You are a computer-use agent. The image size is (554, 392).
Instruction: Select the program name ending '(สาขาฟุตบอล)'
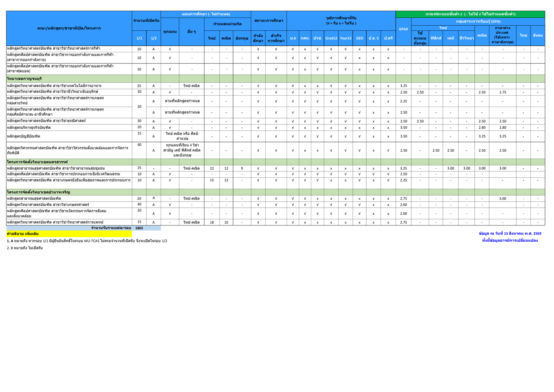tap(60, 69)
